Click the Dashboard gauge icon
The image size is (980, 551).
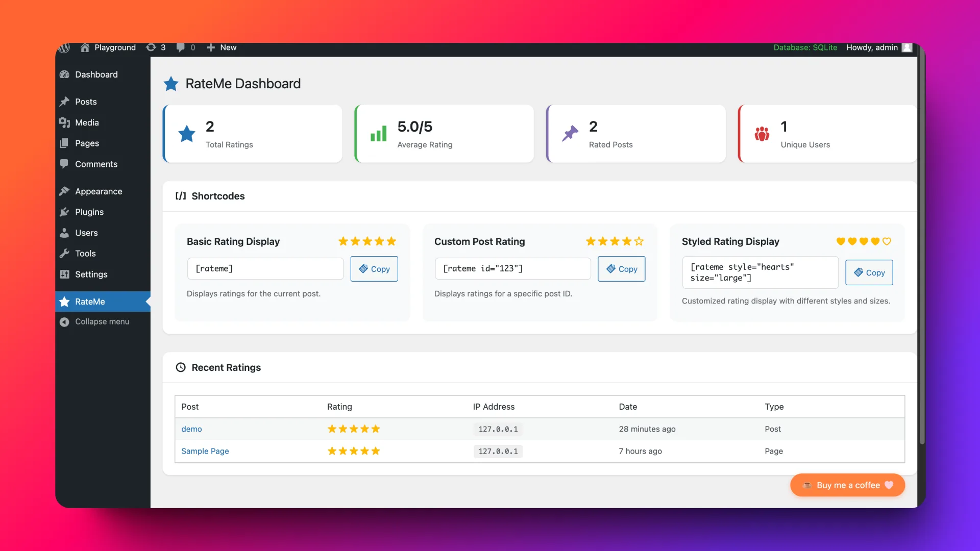point(64,74)
